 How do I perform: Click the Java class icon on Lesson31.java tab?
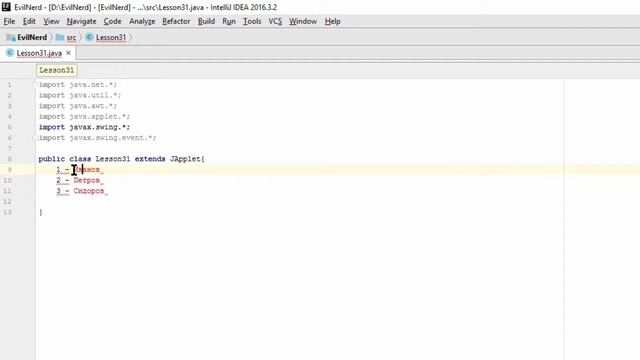pyautogui.click(x=10, y=53)
